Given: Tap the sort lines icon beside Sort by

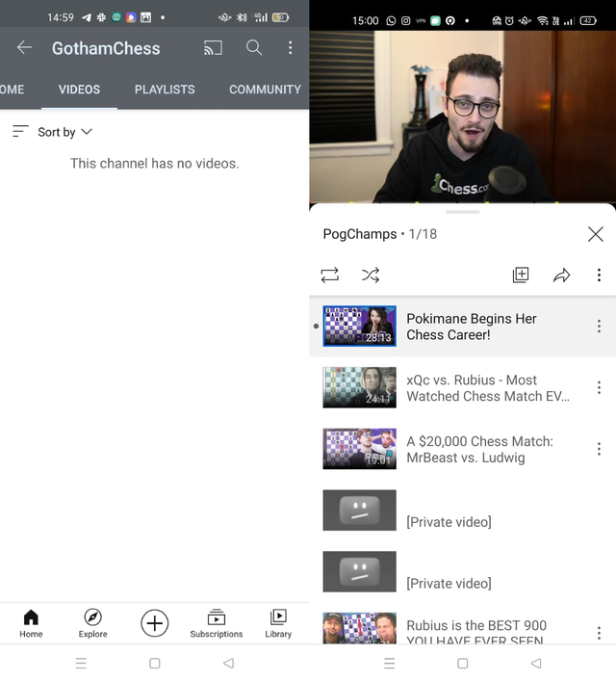Looking at the screenshot, I should pyautogui.click(x=20, y=131).
